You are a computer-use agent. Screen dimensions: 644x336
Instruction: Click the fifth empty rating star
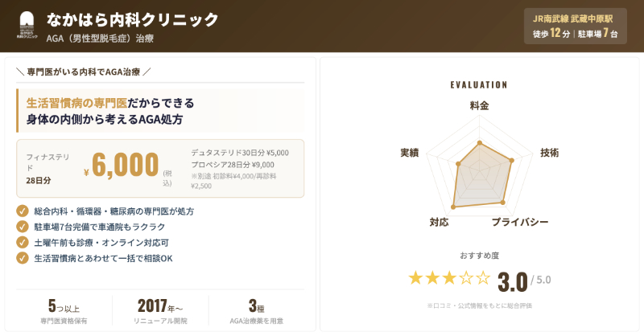483,278
